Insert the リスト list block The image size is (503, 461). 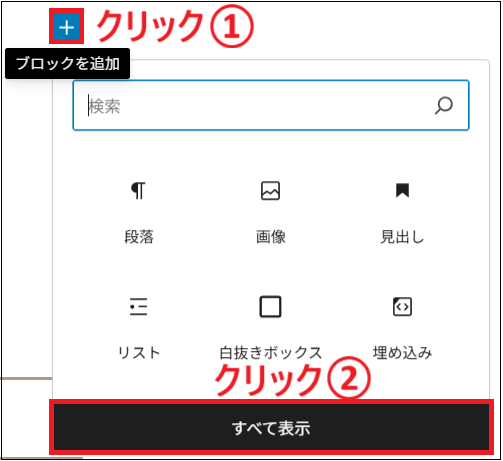click(x=139, y=328)
